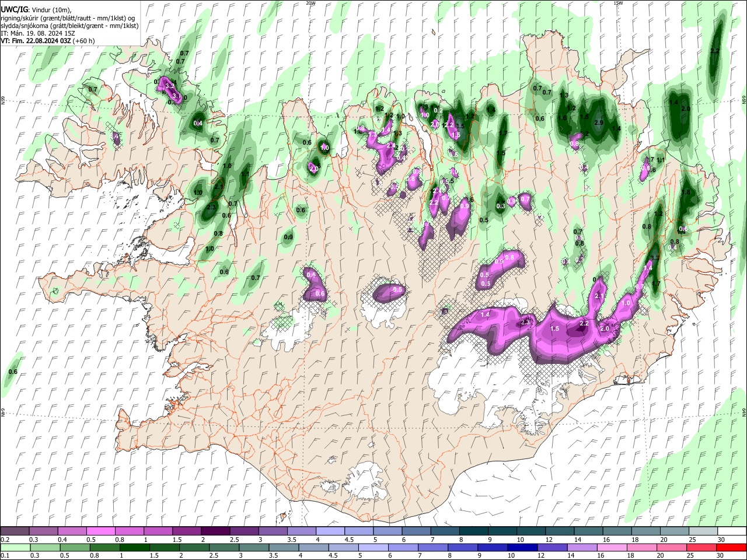Select the 'IT: Mán. 19. 08. 2024 15Z' line
747x560 pixels.
(x=38, y=33)
